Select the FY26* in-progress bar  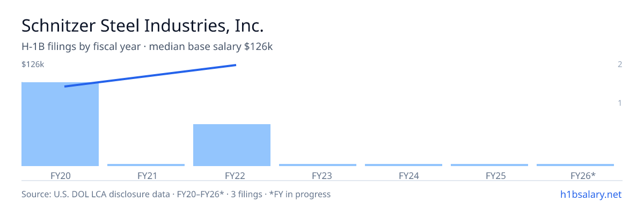coord(575,165)
